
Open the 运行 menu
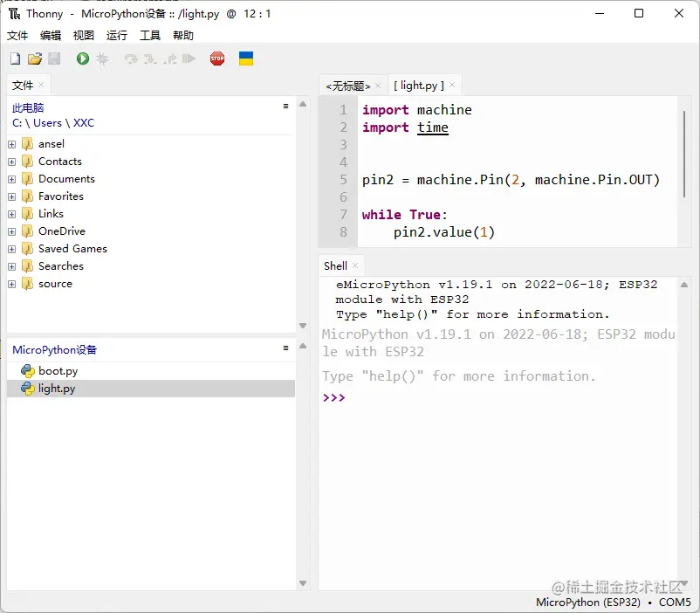tap(117, 35)
